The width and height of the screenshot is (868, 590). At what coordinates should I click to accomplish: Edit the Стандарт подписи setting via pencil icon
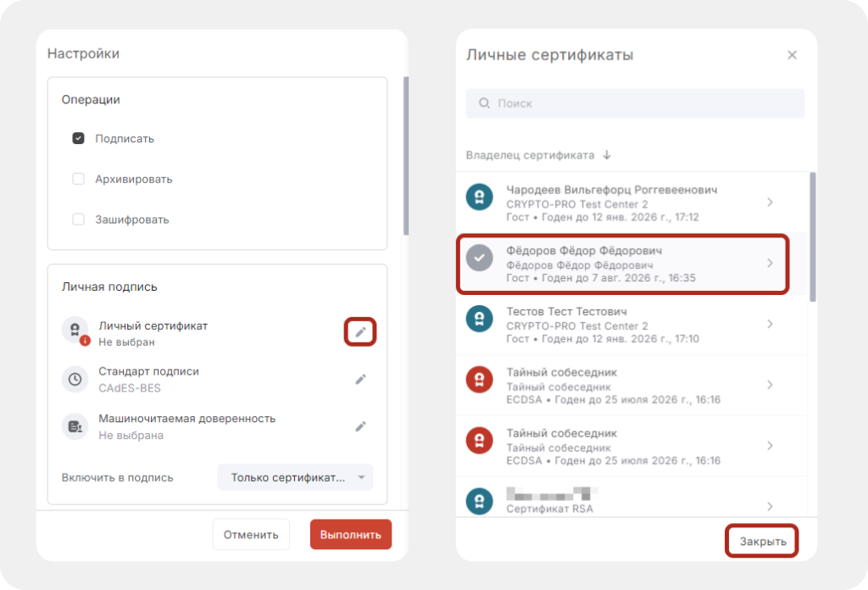[x=359, y=379]
